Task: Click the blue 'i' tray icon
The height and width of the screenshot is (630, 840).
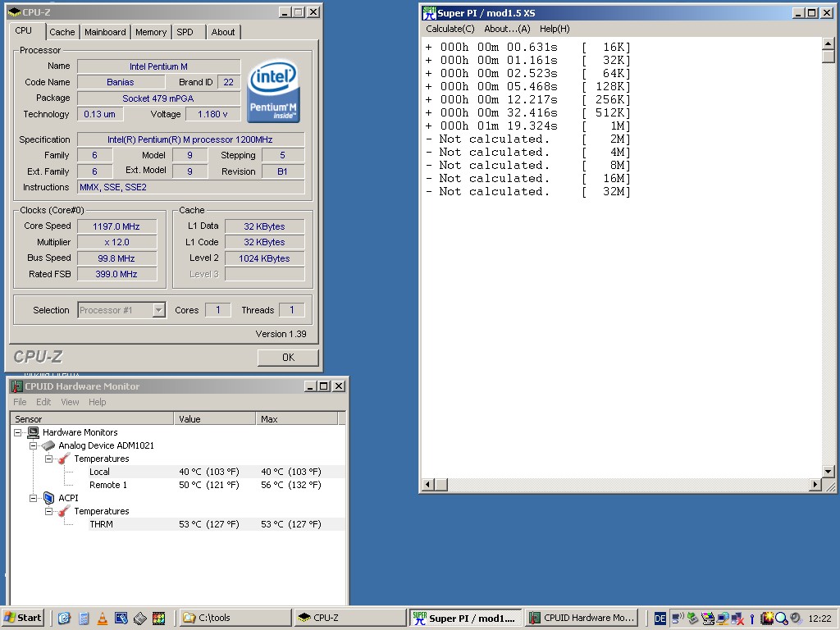Action: coord(751,619)
